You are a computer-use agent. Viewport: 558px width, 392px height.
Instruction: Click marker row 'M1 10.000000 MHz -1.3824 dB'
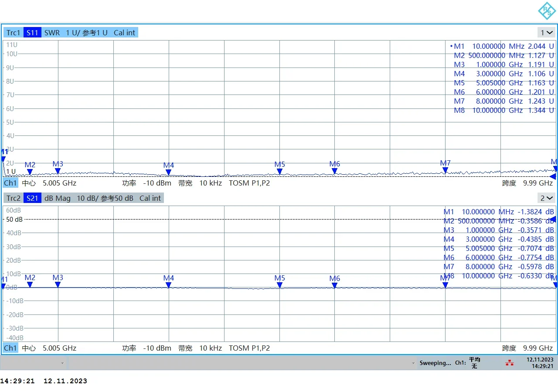coord(499,212)
